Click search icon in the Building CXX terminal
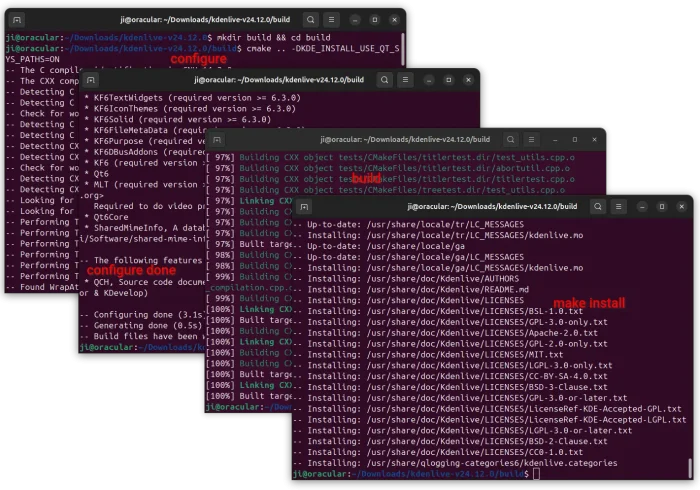 (x=510, y=140)
